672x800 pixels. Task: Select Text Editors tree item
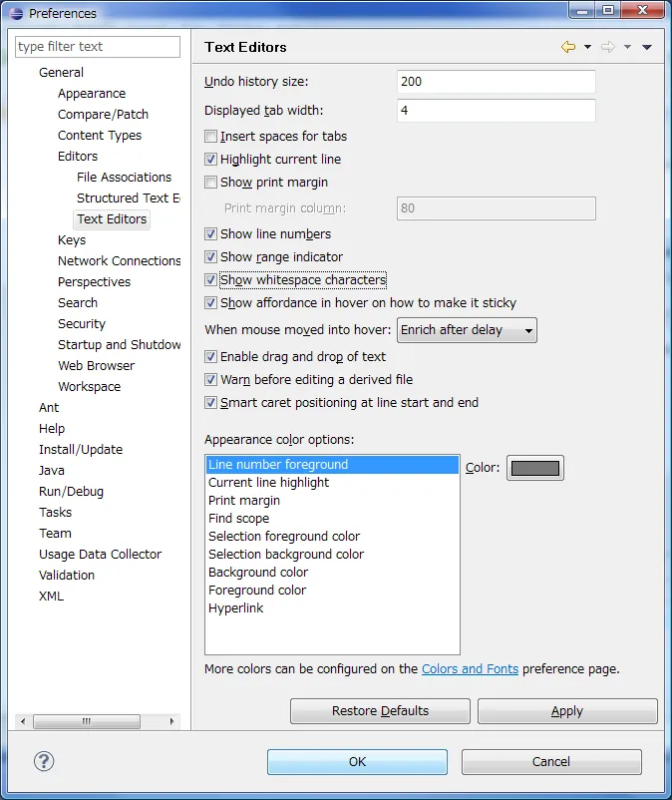pos(112,219)
